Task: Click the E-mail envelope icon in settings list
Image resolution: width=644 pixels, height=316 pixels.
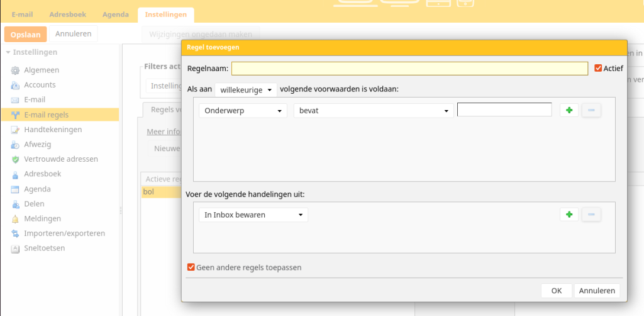Action: point(15,100)
